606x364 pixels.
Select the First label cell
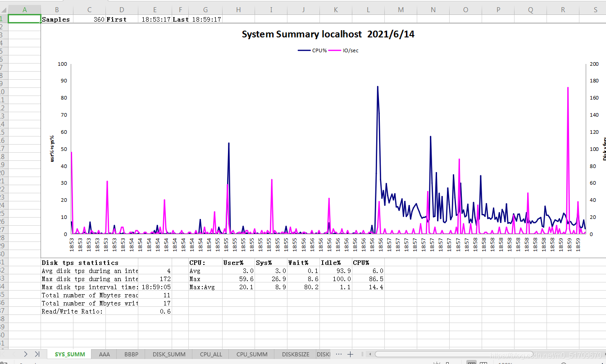(122, 19)
